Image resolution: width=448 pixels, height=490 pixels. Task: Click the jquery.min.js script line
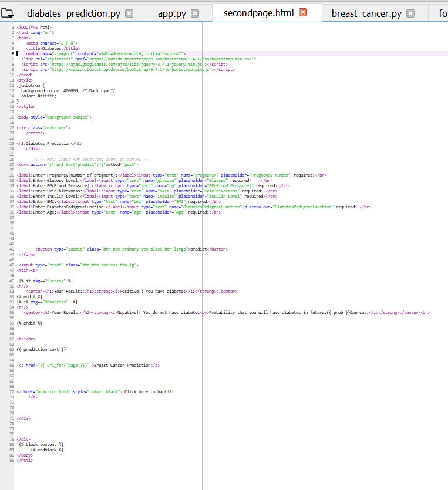[124, 65]
